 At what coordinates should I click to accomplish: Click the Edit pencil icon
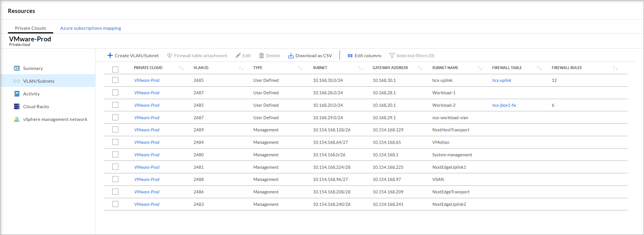(238, 55)
